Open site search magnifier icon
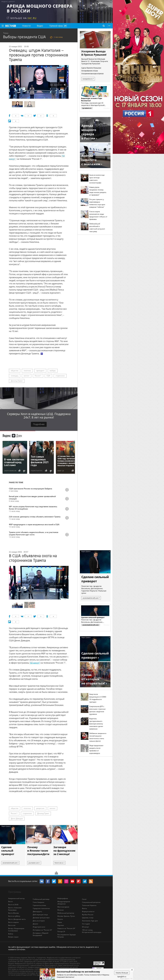The image size is (164, 980). click(104, 26)
